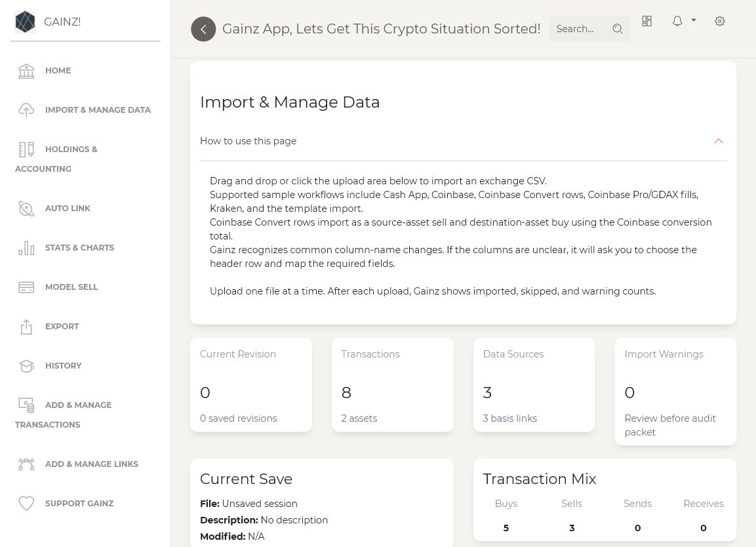The width and height of the screenshot is (756, 547).
Task: Open the dashboard grid layout icon
Action: click(x=647, y=21)
